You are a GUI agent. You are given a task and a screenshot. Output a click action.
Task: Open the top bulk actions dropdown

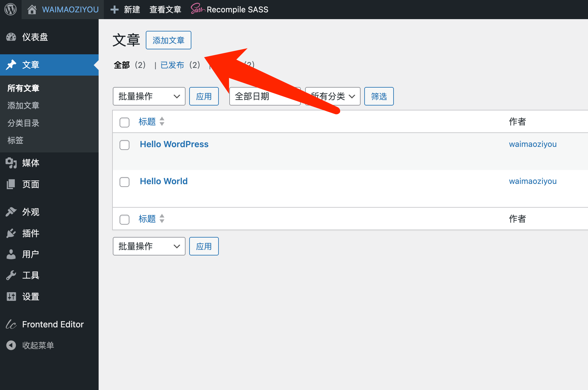149,96
